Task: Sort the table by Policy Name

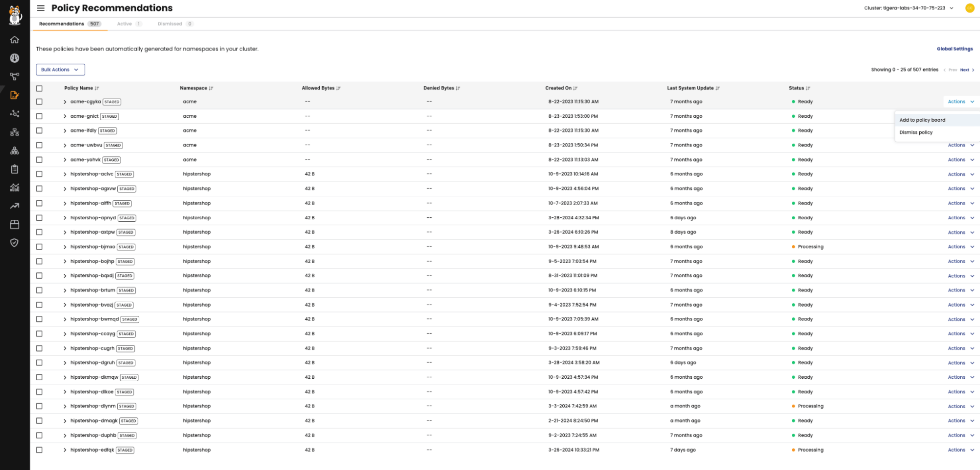Action: tap(81, 88)
